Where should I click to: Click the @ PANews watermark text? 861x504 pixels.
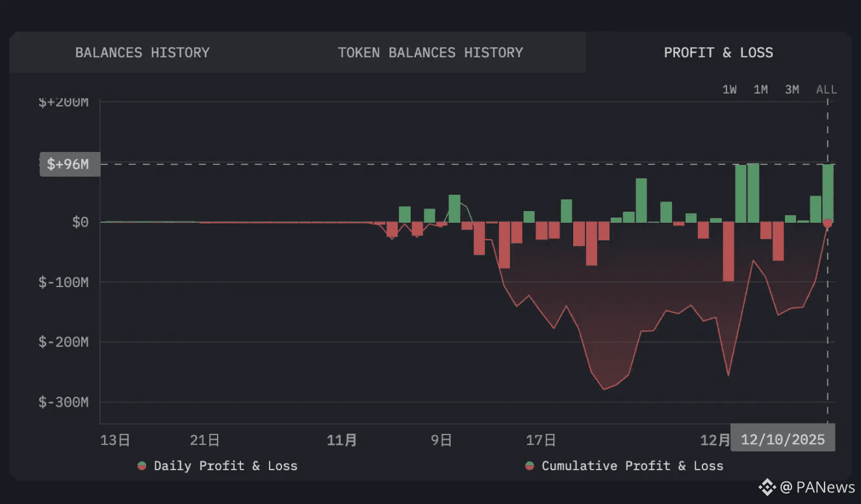pos(817,486)
